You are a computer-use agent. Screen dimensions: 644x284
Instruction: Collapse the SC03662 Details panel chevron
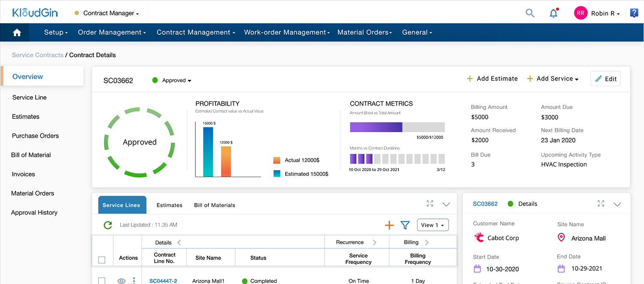point(617,204)
